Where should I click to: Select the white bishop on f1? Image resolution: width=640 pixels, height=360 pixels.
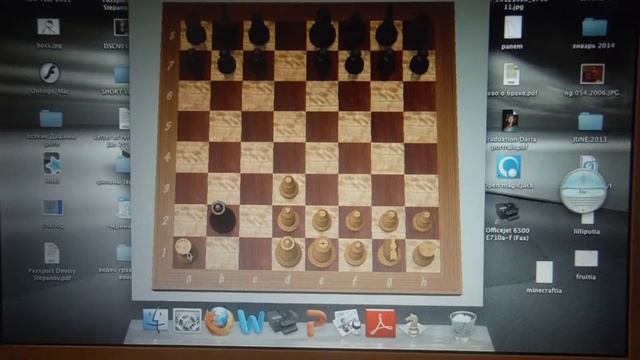click(x=355, y=253)
